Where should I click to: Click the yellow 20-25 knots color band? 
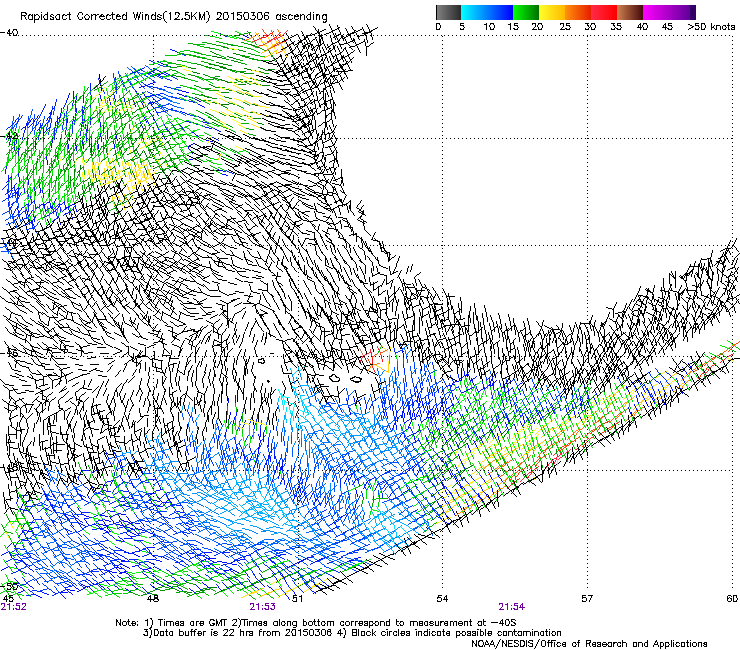(x=552, y=12)
